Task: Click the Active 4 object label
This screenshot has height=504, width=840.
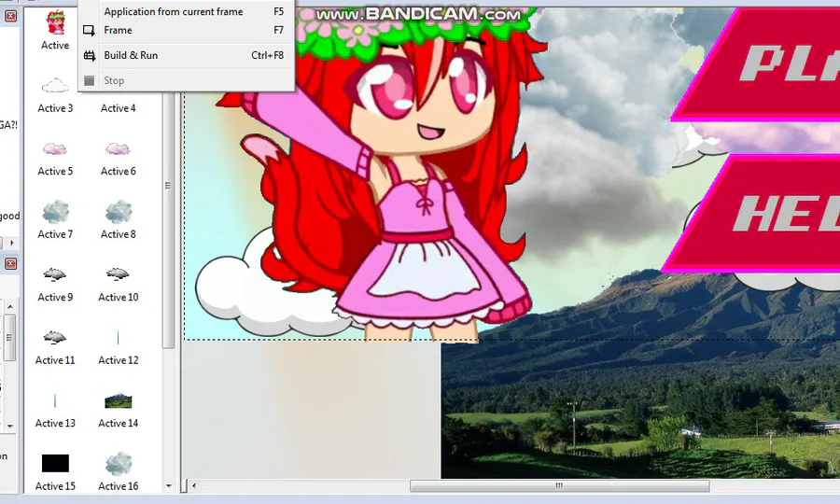Action: pos(118,108)
